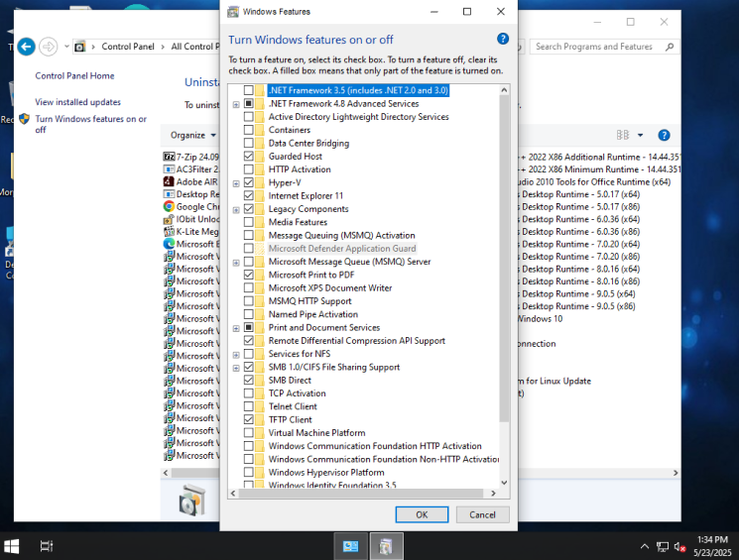Click the network icon in system tray
This screenshot has width=739, height=560.
663,546
